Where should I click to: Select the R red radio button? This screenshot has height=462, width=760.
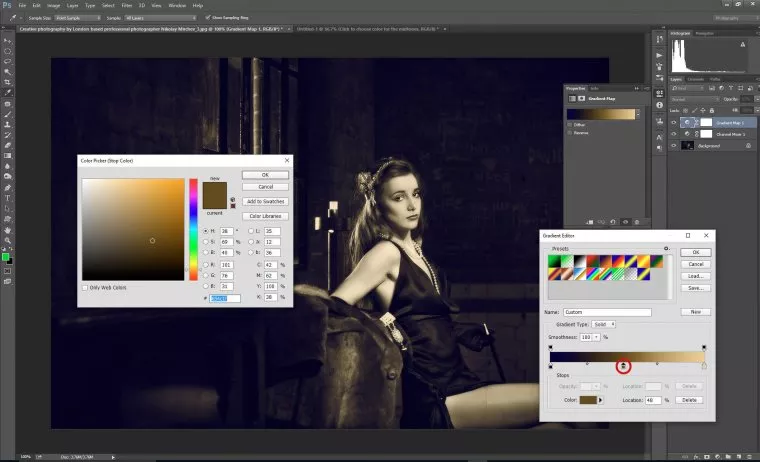(206, 265)
